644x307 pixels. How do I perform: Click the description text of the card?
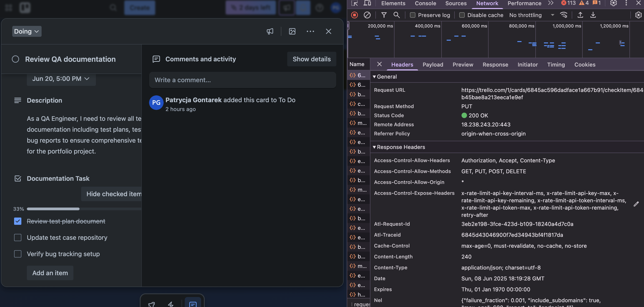[x=84, y=135]
